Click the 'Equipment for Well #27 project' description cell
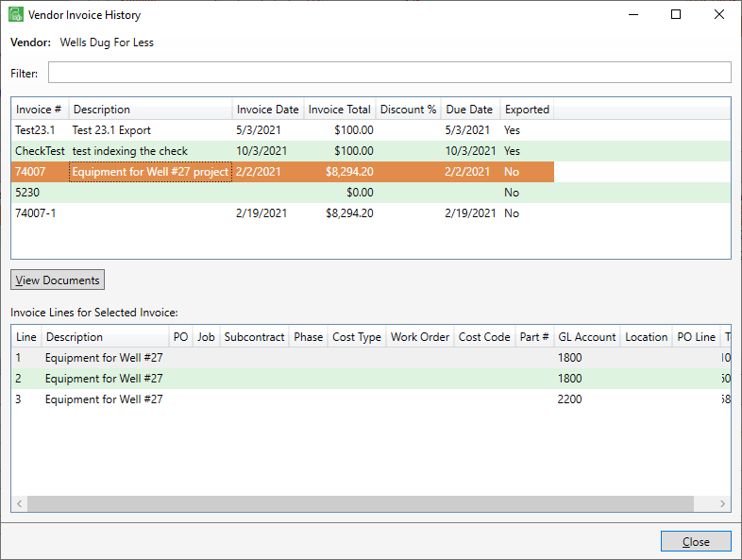Screen dimensions: 742x560 click(150, 172)
